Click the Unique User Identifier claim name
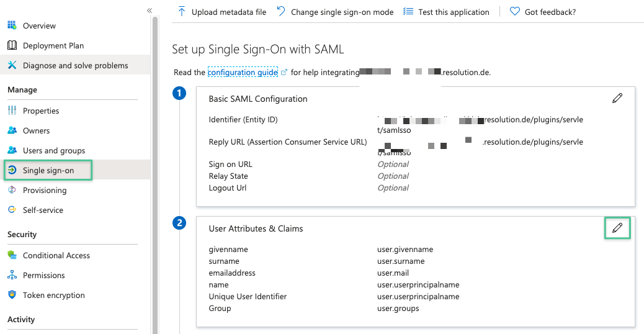644x334 pixels. (x=248, y=297)
